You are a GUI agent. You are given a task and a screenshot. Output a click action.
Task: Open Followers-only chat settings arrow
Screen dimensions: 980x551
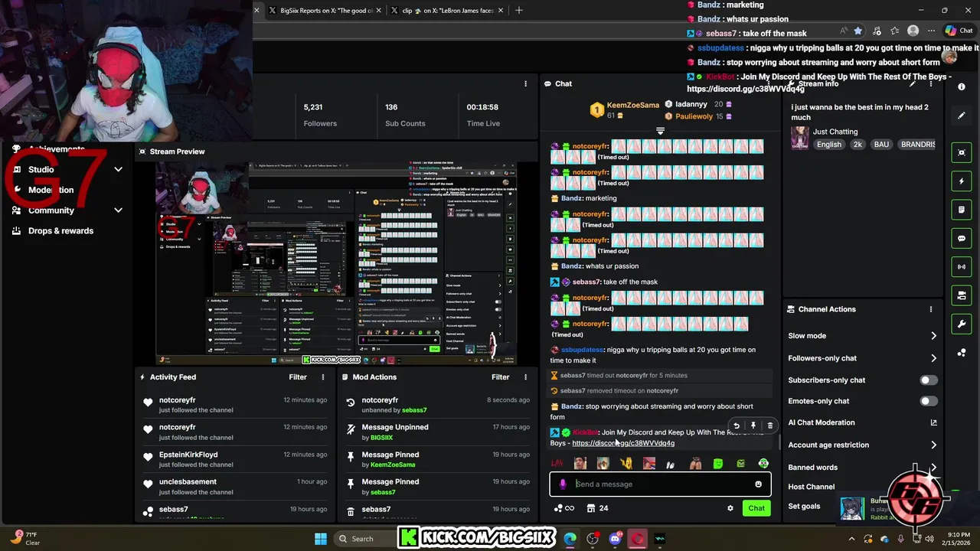933,358
